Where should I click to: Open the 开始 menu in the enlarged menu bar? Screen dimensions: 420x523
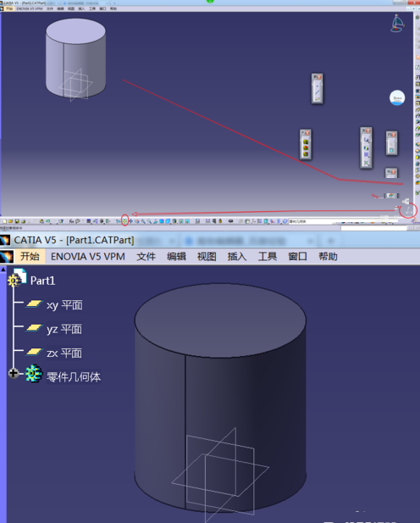pyautogui.click(x=30, y=256)
